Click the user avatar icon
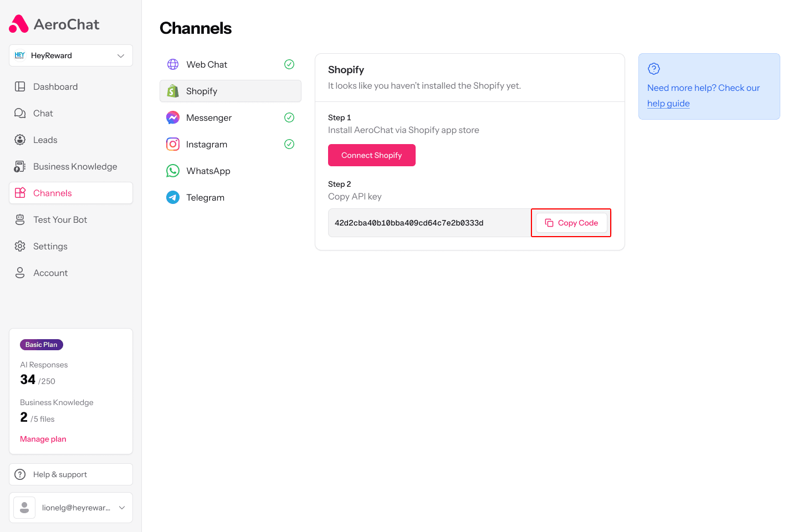 24,508
